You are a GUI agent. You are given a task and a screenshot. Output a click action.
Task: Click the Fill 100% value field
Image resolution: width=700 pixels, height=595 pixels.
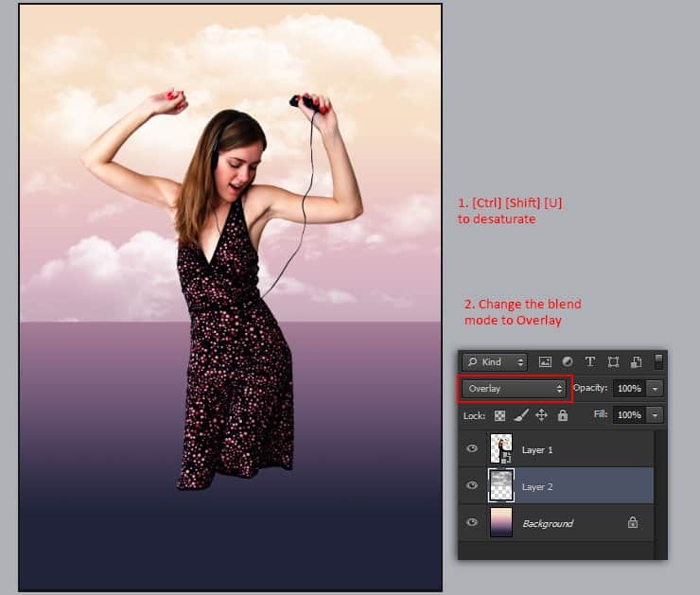click(629, 414)
